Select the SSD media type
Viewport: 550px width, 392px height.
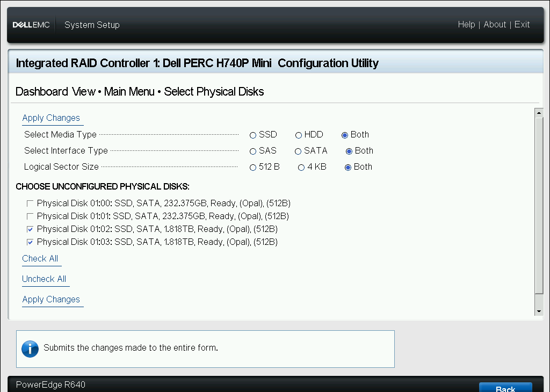[252, 135]
